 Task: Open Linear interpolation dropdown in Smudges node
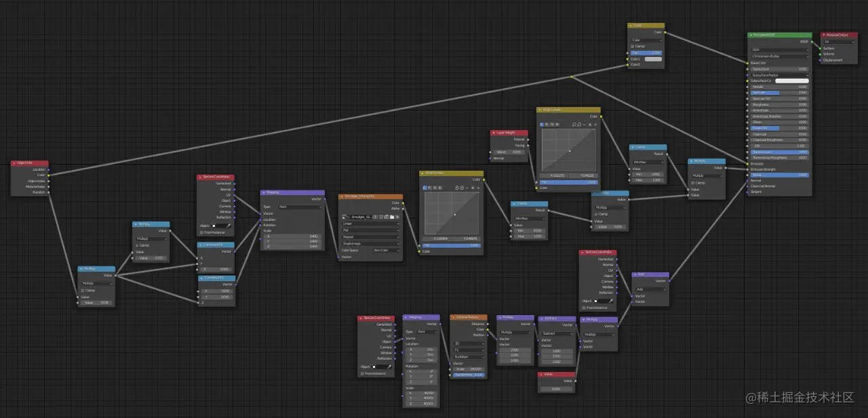[371, 224]
